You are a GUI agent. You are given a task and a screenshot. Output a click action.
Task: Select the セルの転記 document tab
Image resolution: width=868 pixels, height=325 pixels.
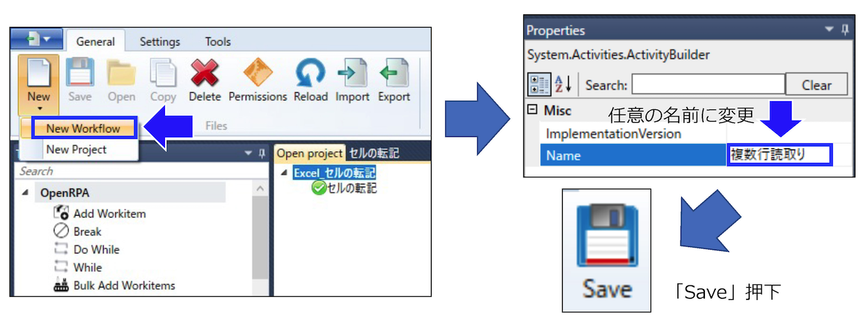[x=374, y=154]
